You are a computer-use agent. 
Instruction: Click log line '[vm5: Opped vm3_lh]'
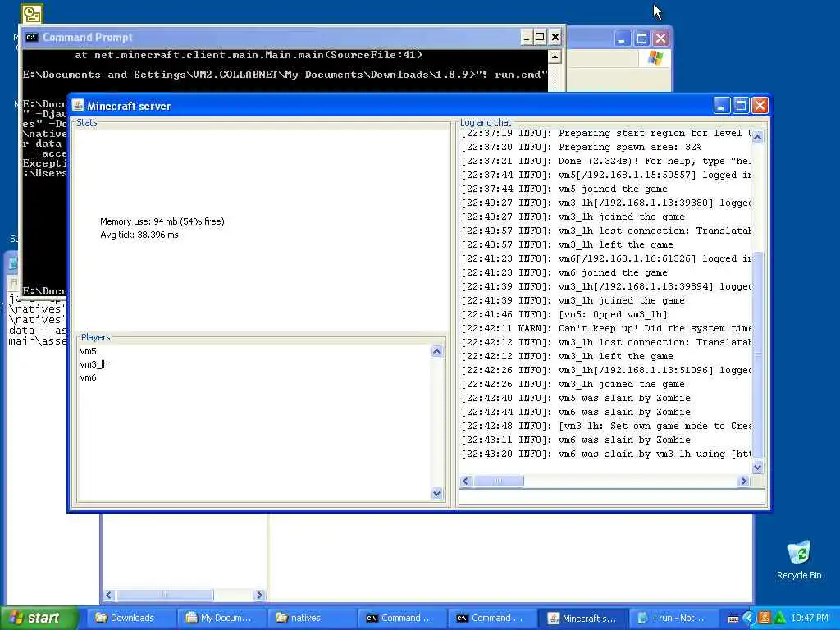point(564,314)
